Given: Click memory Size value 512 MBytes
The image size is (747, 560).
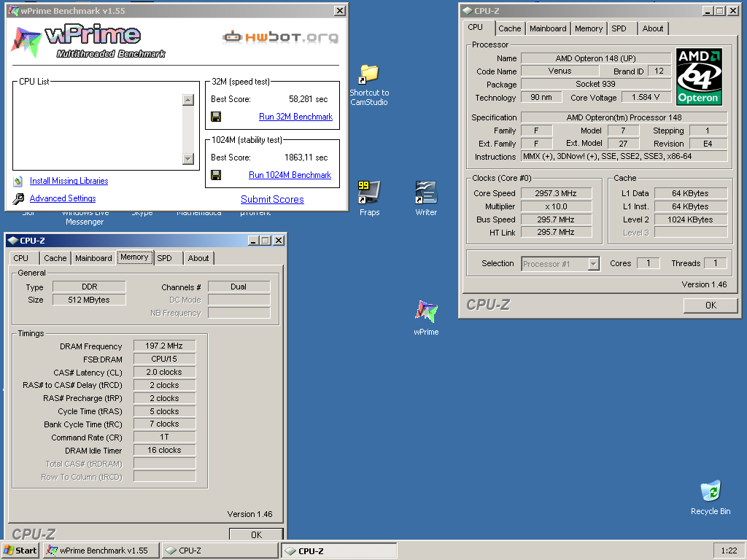Looking at the screenshot, I should (89, 300).
